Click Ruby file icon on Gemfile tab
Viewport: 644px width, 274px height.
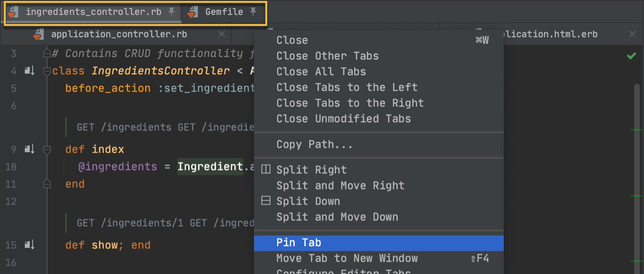click(192, 12)
